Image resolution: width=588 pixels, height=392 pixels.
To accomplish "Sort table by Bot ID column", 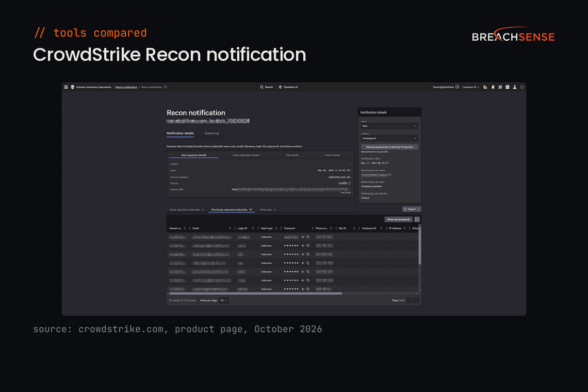I will click(354, 228).
